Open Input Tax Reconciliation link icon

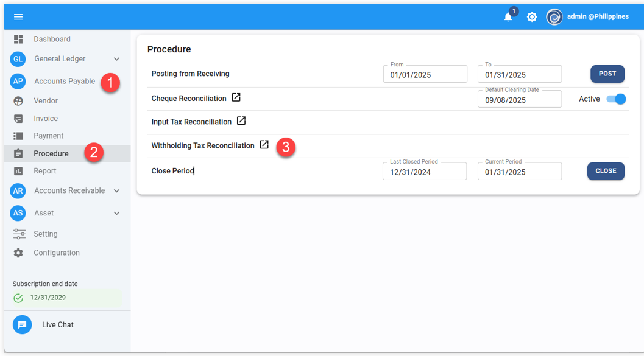click(241, 121)
